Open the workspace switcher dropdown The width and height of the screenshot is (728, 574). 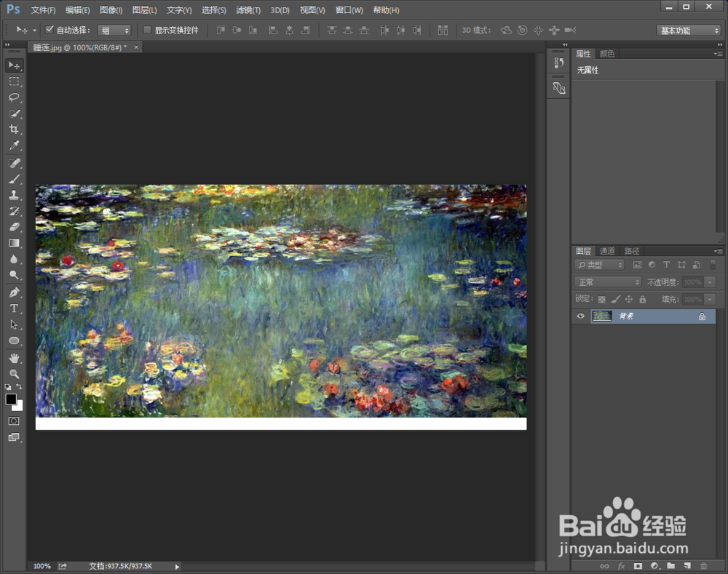[689, 30]
